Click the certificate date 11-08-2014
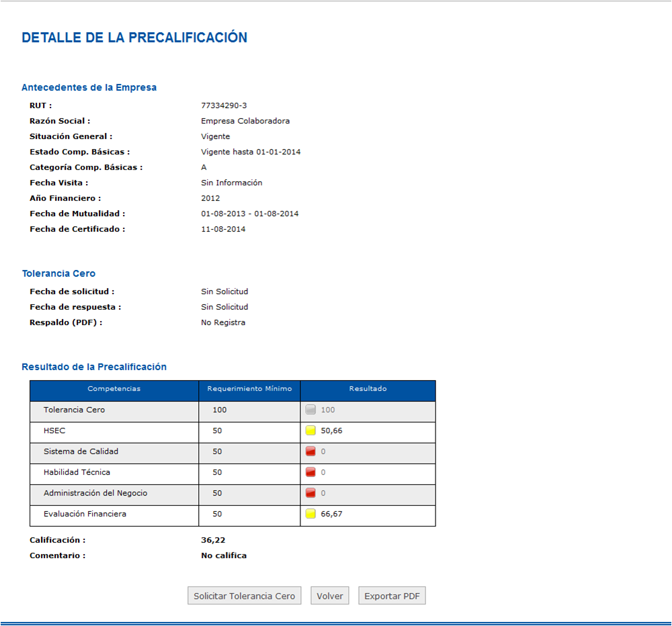 pyautogui.click(x=223, y=229)
